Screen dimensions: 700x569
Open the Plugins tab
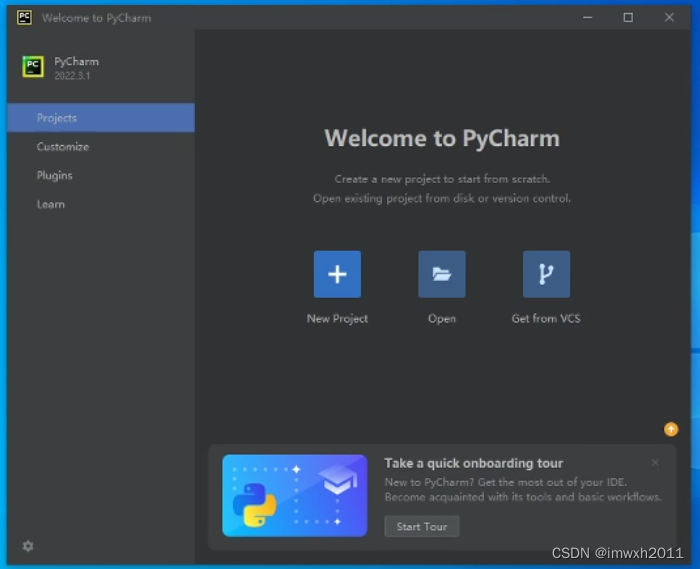click(101, 175)
